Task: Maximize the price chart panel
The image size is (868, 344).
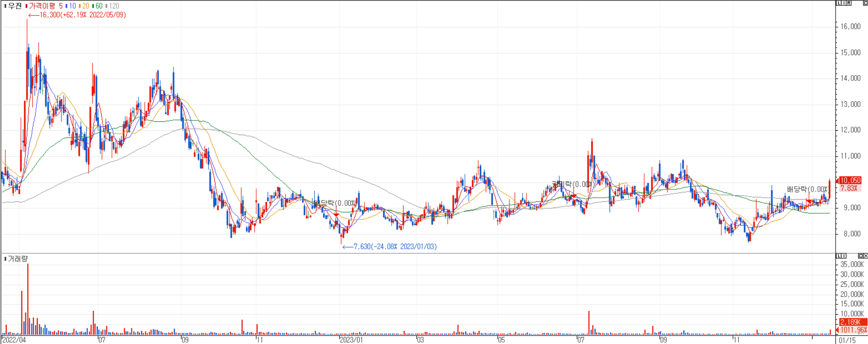Action: pyautogui.click(x=865, y=3)
